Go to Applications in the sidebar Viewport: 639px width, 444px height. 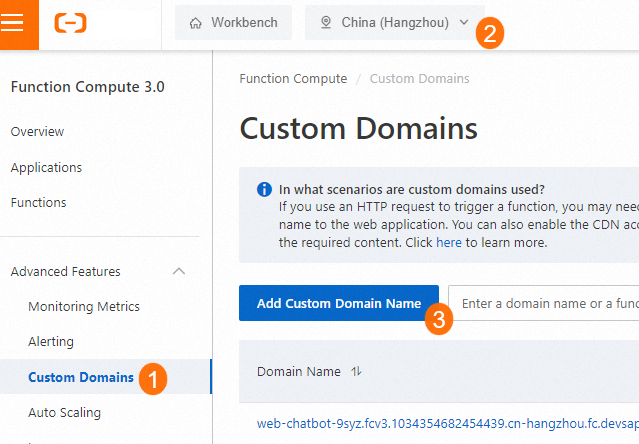click(46, 167)
